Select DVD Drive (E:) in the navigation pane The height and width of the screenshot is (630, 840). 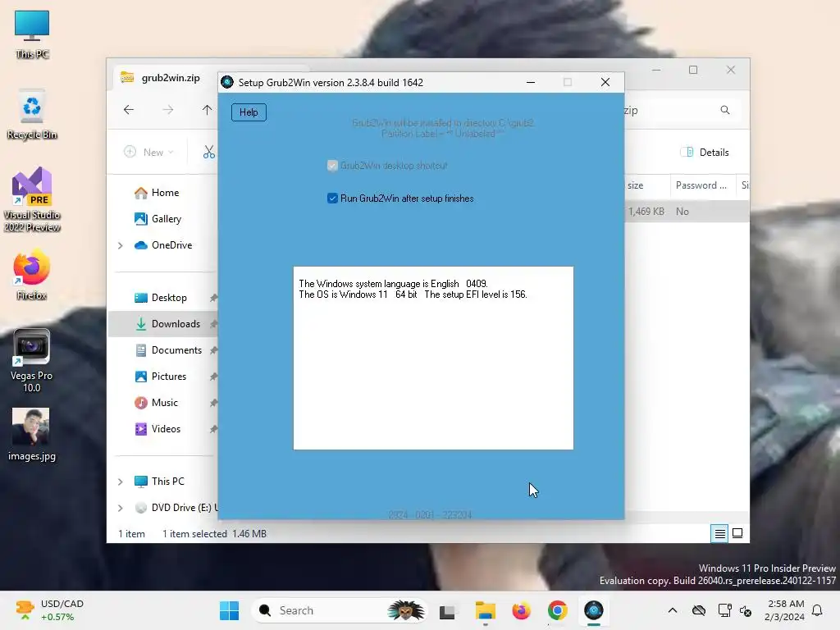pos(176,507)
